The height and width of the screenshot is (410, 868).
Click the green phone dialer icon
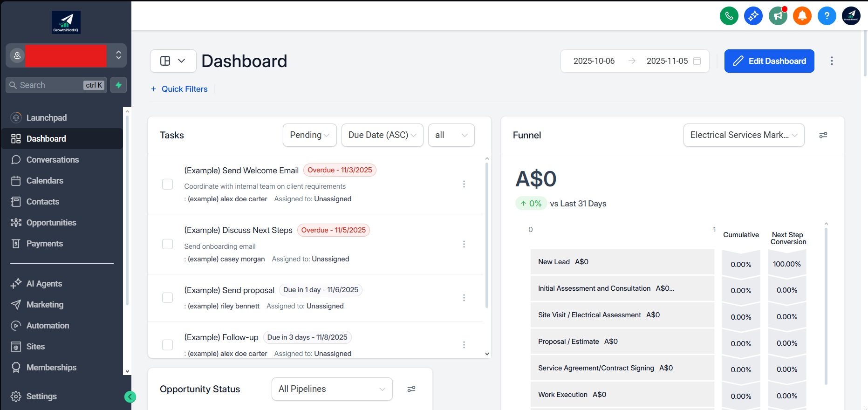tap(729, 16)
